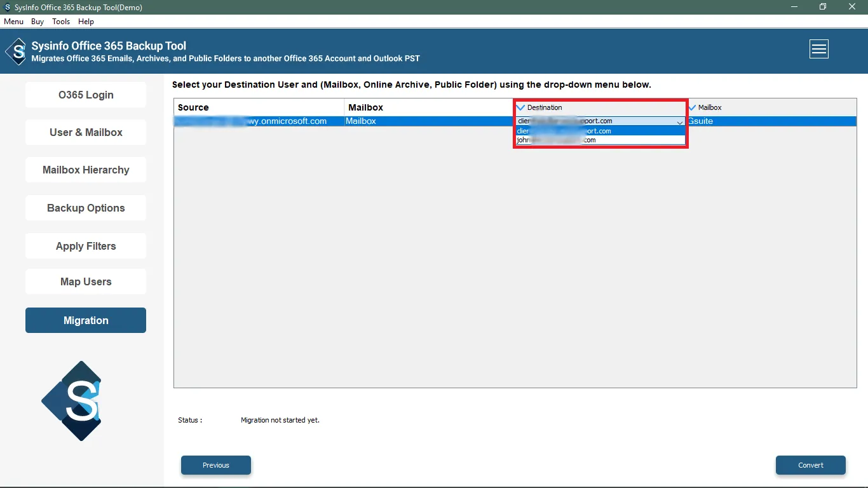Click the first Mailbox column header beside Source
868x488 pixels.
pyautogui.click(x=429, y=107)
